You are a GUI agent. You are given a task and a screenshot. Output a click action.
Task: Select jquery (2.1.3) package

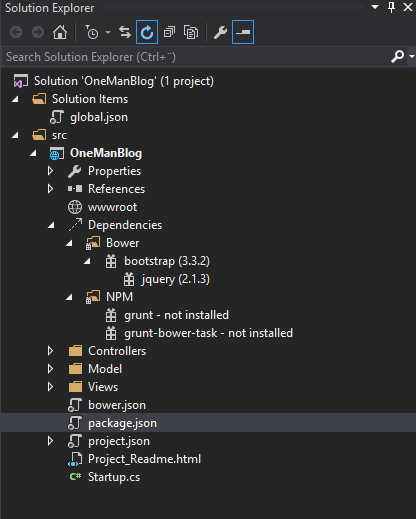click(x=175, y=279)
